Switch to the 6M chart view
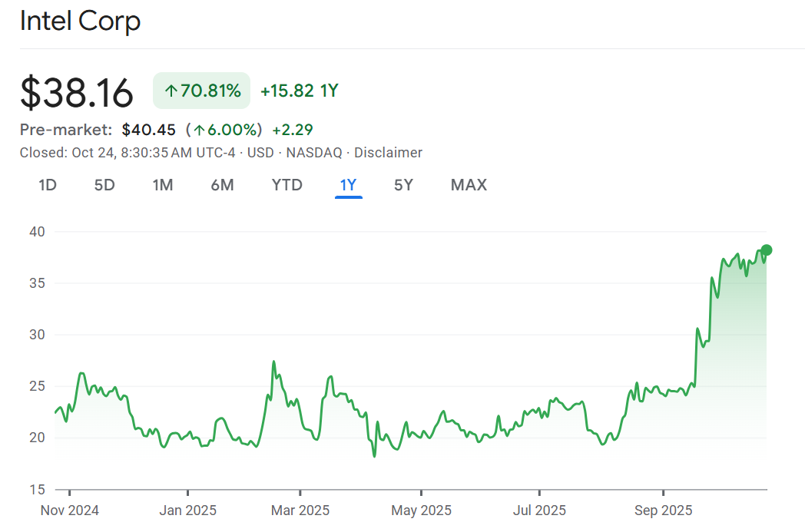Image resolution: width=805 pixels, height=532 pixels. coord(222,185)
